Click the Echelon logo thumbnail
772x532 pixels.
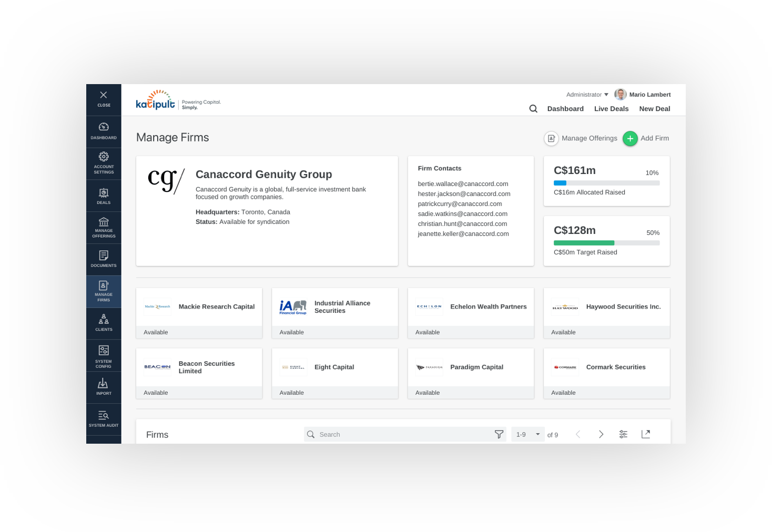pyautogui.click(x=429, y=306)
